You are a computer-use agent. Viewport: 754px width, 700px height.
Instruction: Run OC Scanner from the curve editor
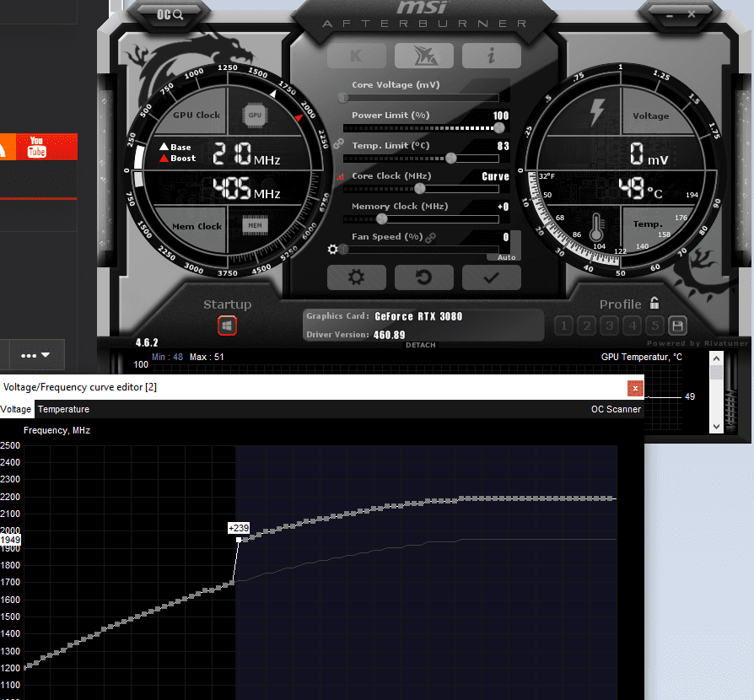coord(616,409)
